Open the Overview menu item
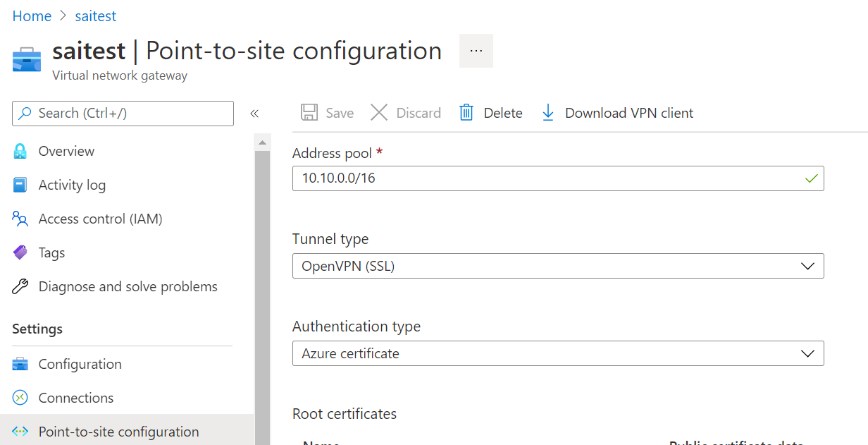Viewport: 868px width, 445px height. pyautogui.click(x=66, y=151)
